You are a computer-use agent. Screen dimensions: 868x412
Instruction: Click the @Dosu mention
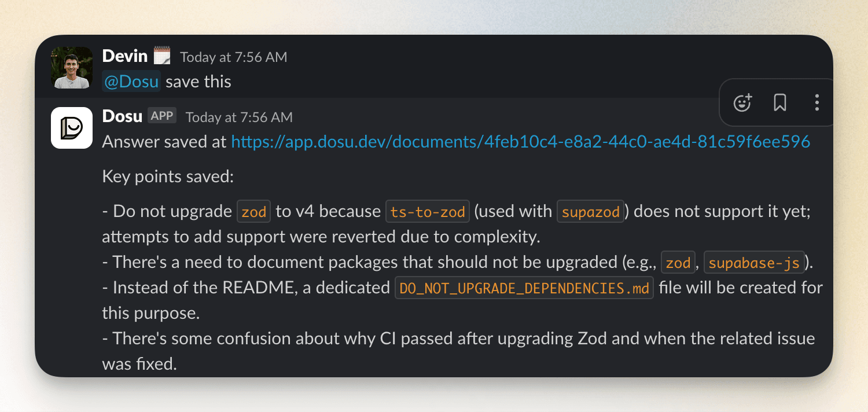point(131,82)
